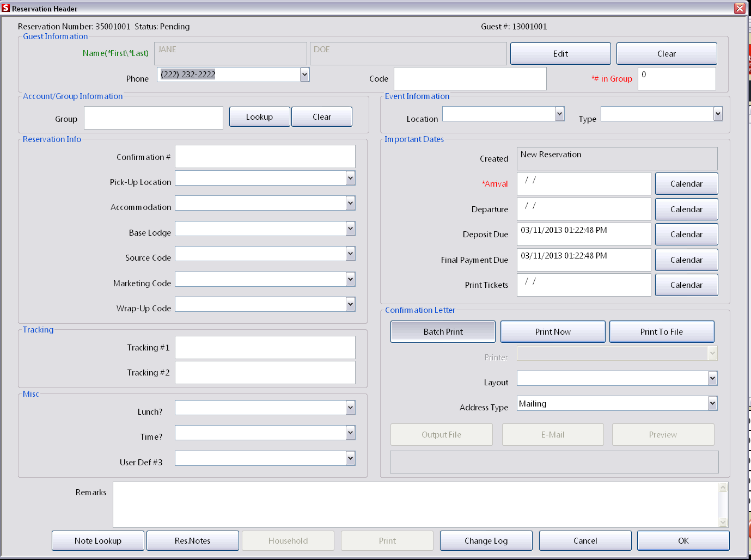Image resolution: width=751 pixels, height=560 pixels.
Task: Open the Event Type dropdown
Action: click(x=717, y=114)
